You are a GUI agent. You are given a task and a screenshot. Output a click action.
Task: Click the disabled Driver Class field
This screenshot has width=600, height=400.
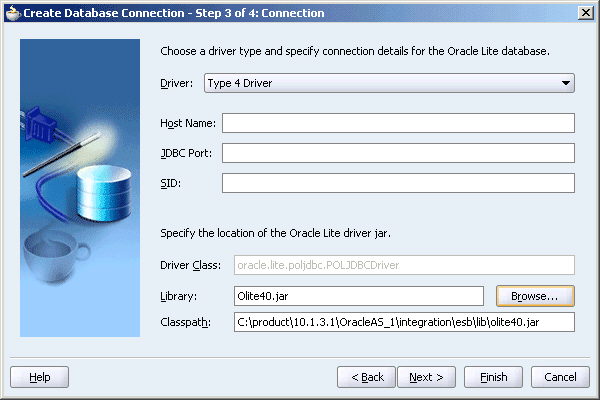click(x=404, y=265)
